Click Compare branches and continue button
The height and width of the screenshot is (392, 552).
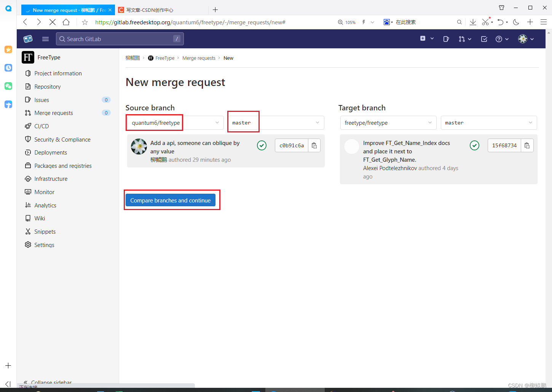pos(171,200)
